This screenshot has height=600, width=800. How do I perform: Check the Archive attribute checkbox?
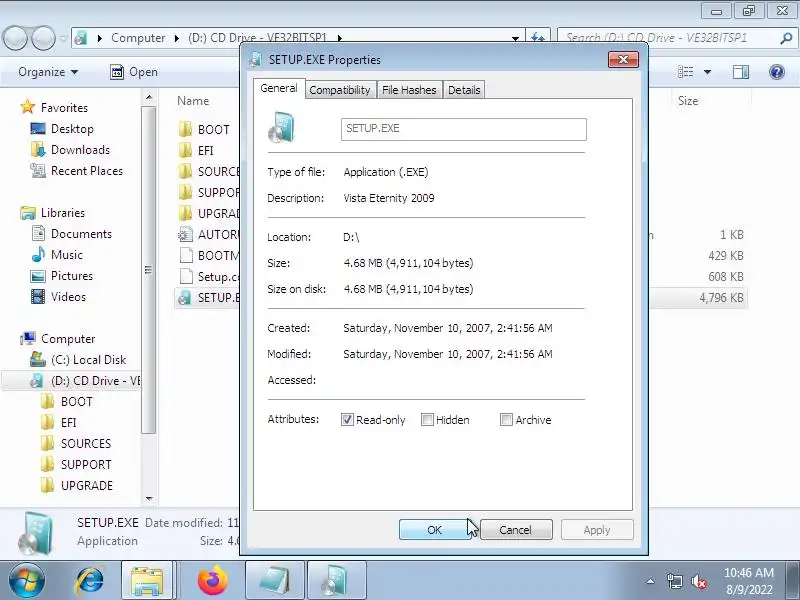[x=506, y=420]
